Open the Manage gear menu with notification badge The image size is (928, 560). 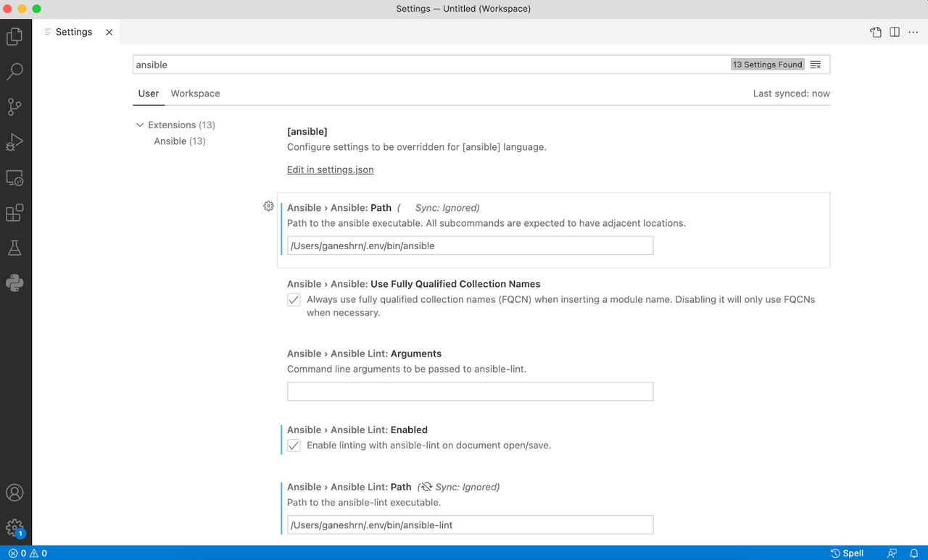[15, 527]
